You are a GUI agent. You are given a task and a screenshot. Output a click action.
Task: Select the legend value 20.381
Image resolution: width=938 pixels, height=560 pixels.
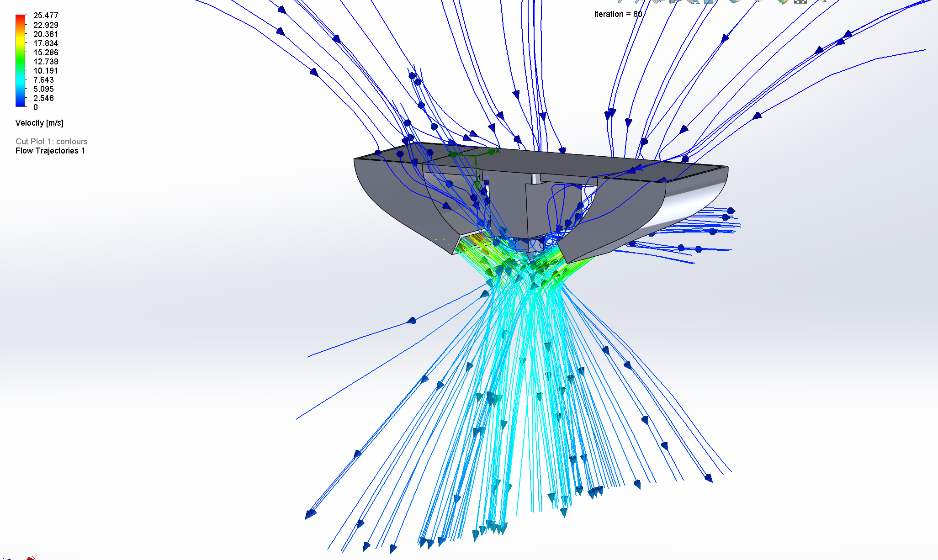(46, 34)
